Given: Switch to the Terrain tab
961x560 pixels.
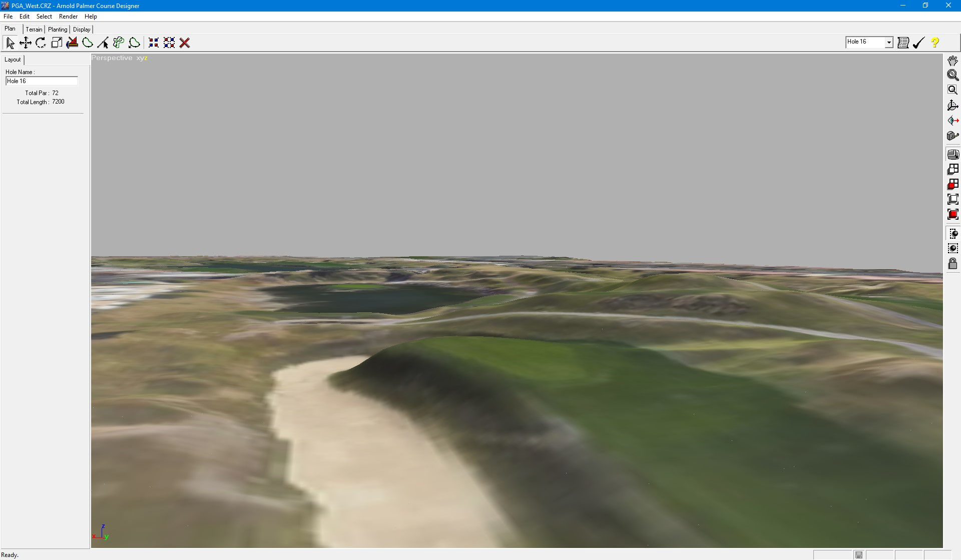Looking at the screenshot, I should 34,29.
